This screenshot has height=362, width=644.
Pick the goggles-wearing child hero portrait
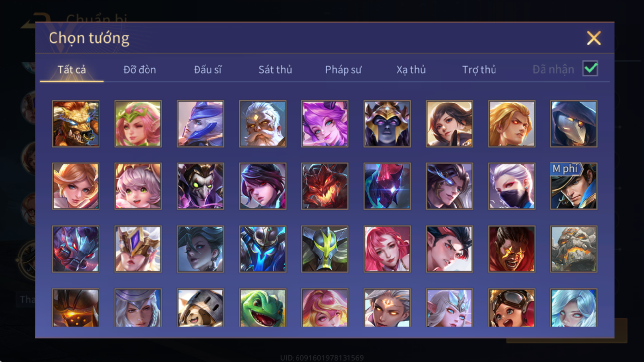tap(511, 308)
